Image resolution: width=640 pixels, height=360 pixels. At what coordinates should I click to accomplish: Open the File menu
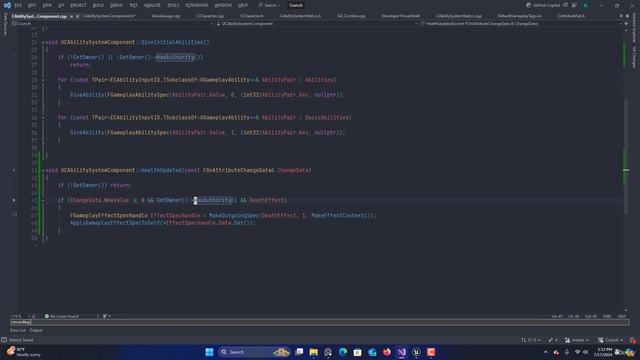(x=18, y=5)
